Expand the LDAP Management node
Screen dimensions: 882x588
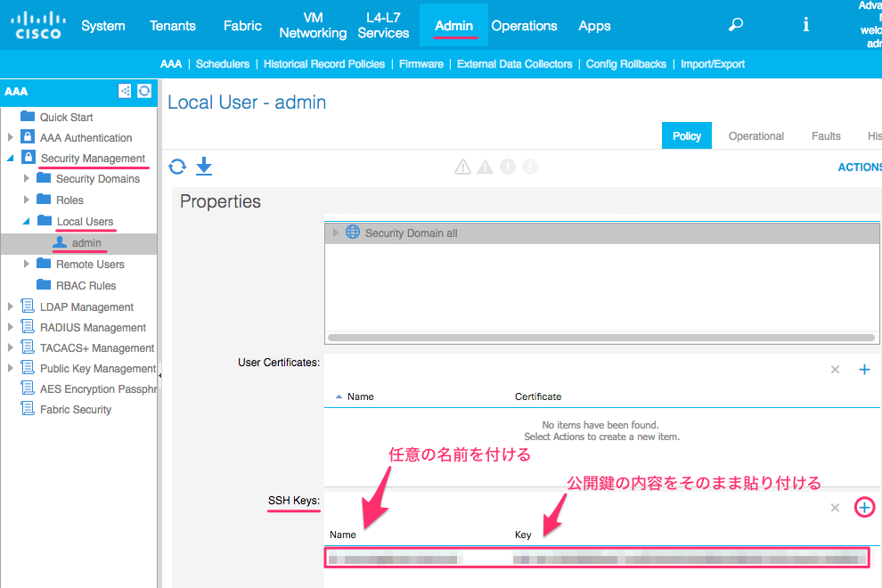pos(10,306)
